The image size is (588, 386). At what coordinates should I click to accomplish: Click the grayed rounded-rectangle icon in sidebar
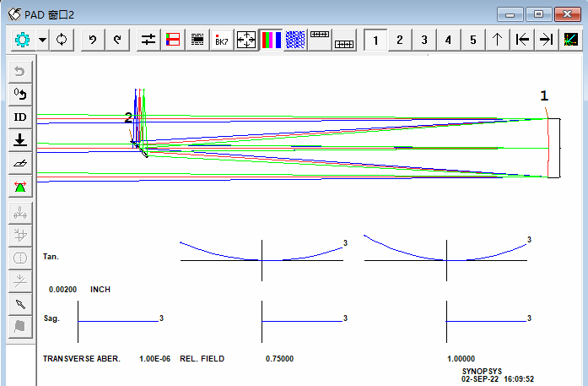coord(20,258)
